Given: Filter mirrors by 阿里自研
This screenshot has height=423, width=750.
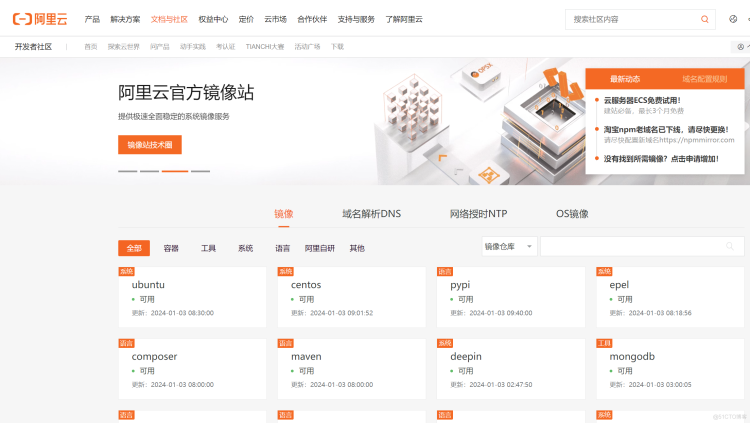Looking at the screenshot, I should 320,248.
